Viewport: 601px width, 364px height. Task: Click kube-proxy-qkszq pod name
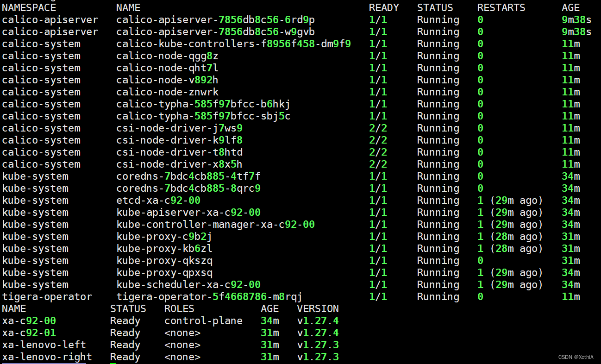click(x=164, y=261)
